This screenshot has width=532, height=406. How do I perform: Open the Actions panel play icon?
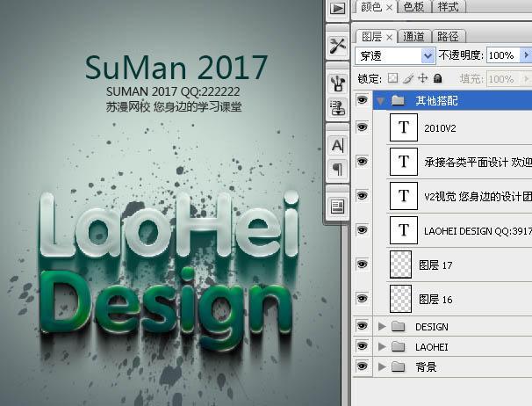click(337, 9)
